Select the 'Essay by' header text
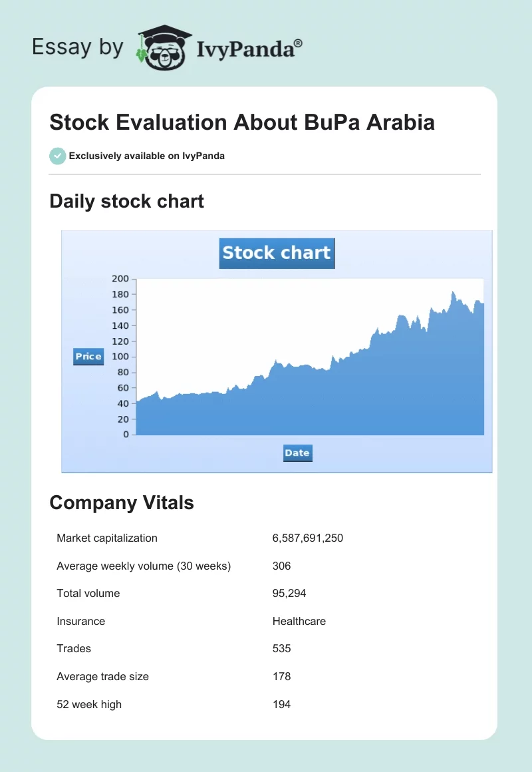 [78, 47]
